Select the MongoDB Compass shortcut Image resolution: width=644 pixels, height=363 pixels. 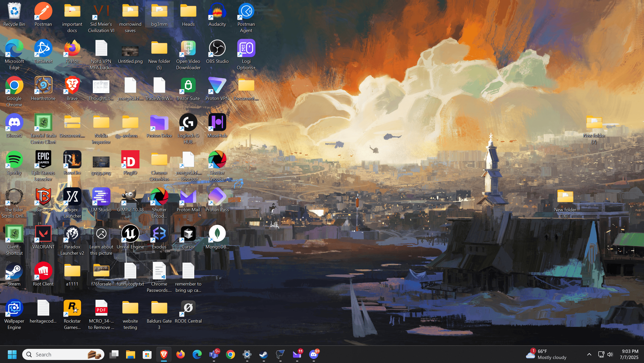217,237
